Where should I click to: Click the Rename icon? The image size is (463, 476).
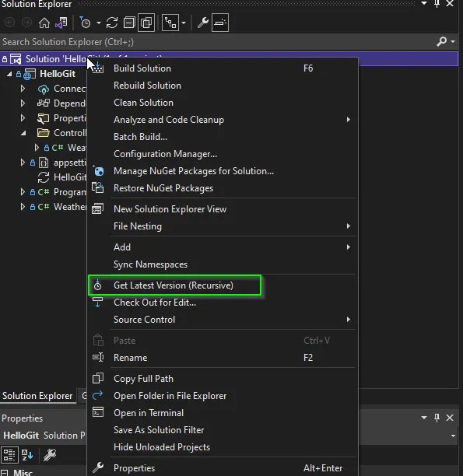[x=98, y=357]
